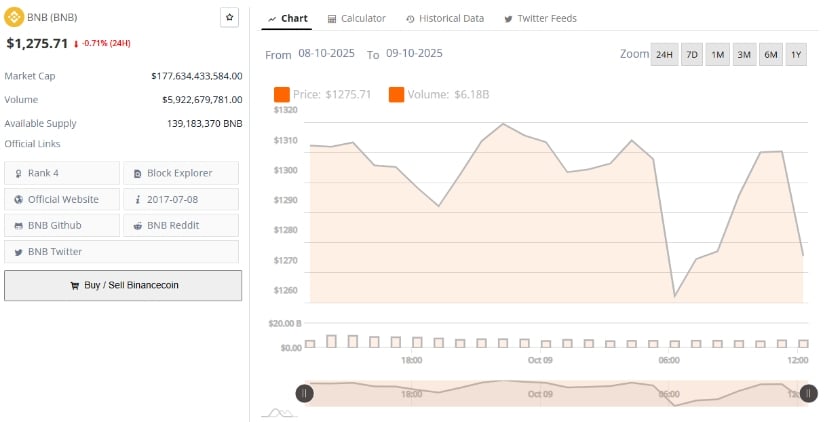Toggle the Volume series legend swatch

click(x=396, y=94)
